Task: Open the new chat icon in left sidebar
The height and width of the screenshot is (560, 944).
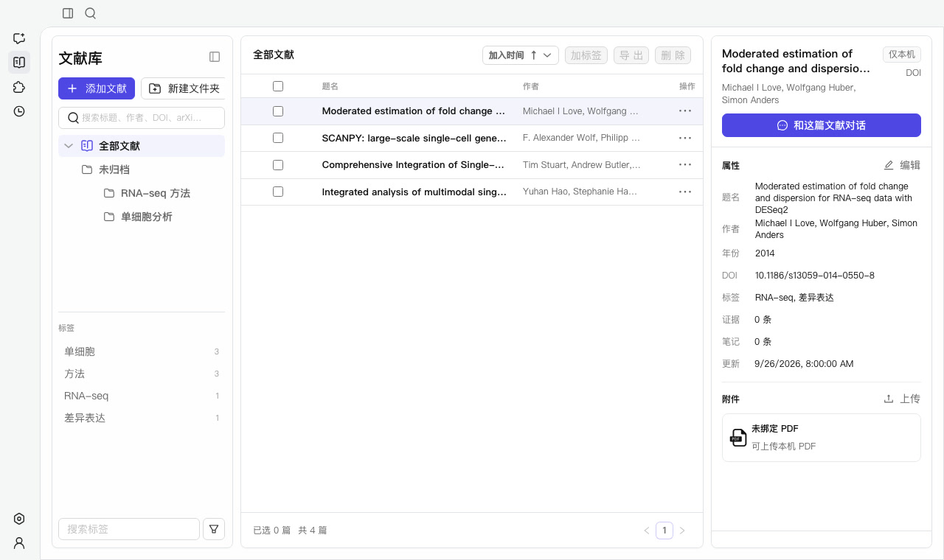Action: pos(19,38)
